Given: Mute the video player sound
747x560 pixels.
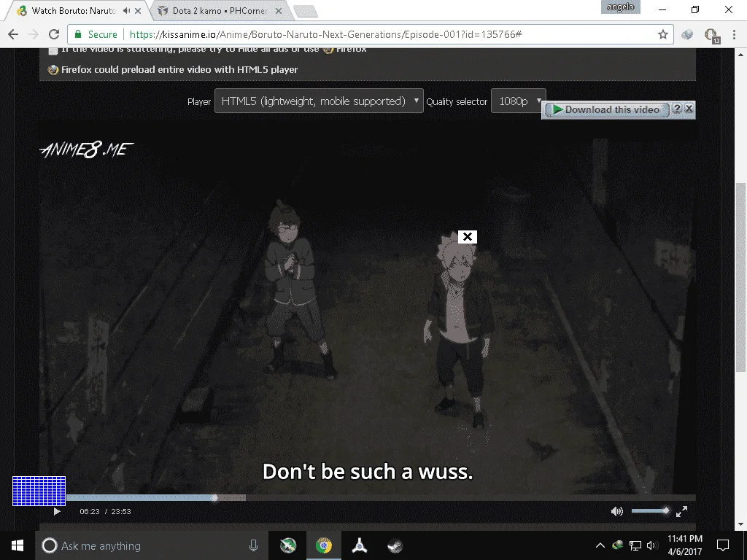Looking at the screenshot, I should [617, 511].
